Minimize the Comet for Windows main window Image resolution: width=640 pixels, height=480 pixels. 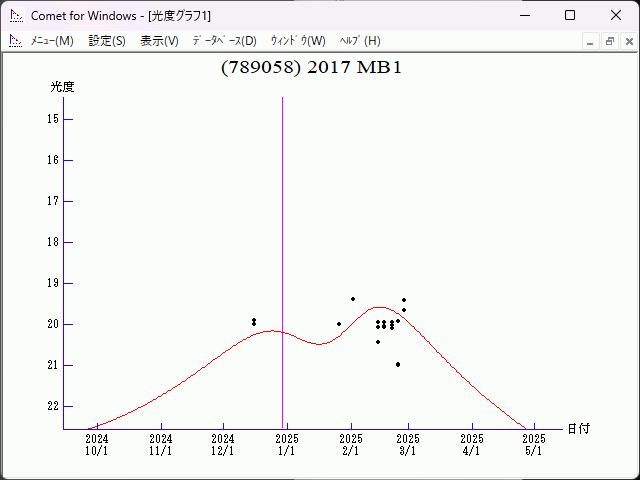pos(524,15)
